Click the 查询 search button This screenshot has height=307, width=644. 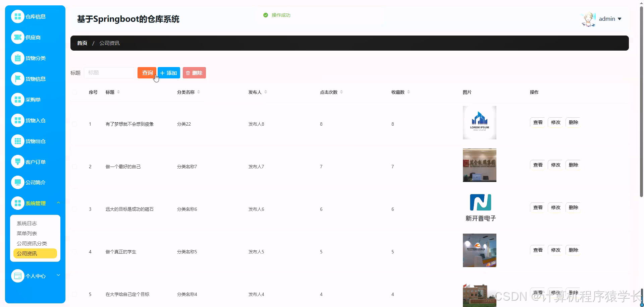147,72
